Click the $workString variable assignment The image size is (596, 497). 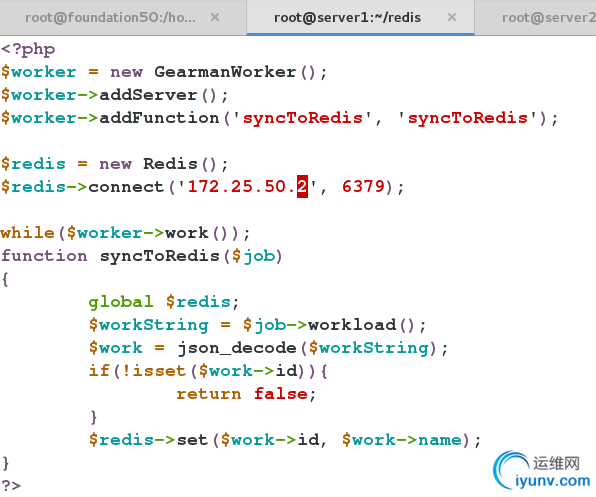click(x=149, y=325)
